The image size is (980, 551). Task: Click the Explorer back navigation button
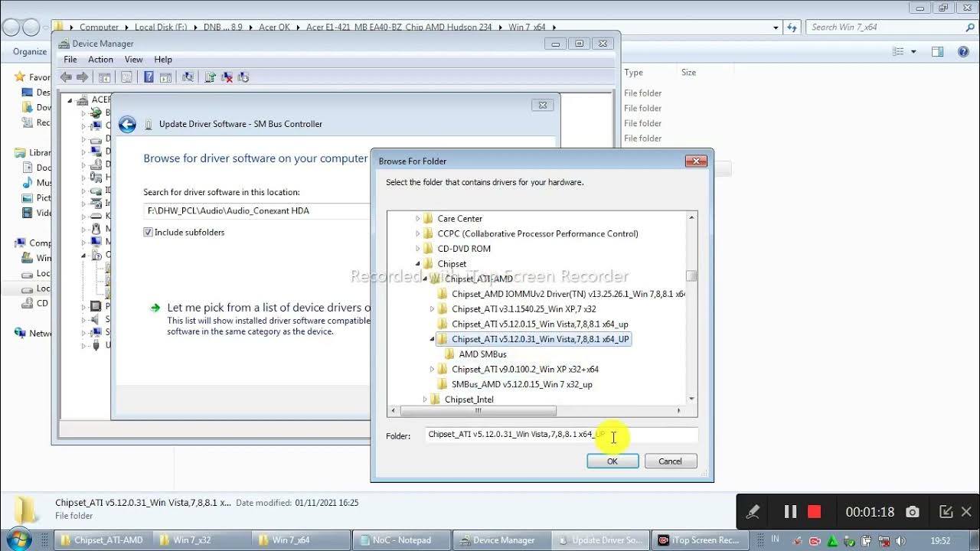pyautogui.click(x=11, y=28)
